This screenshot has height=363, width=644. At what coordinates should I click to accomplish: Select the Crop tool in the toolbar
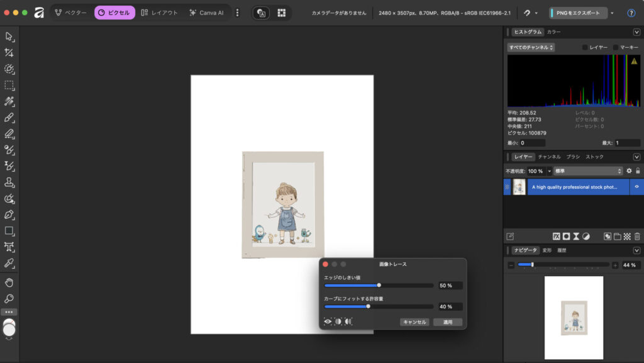9,53
